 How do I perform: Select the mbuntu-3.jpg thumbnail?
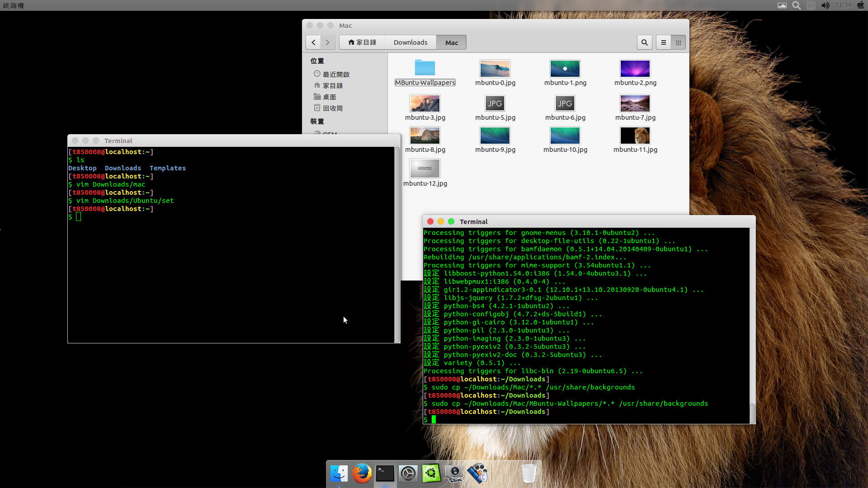point(425,103)
